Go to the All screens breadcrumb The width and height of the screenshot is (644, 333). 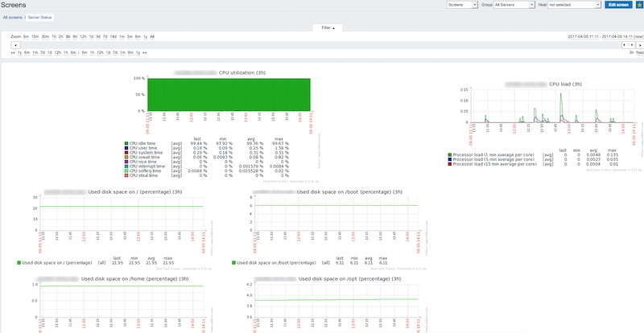pos(12,18)
